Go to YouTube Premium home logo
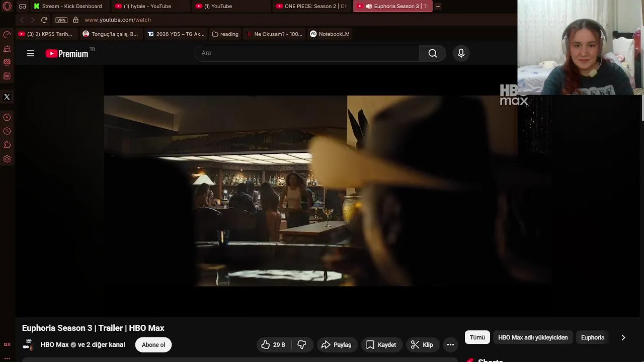 tap(67, 53)
